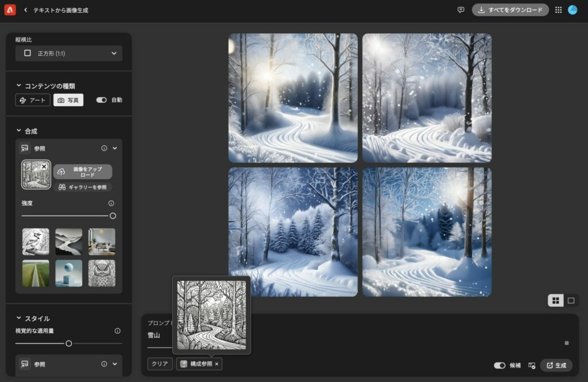Show info for the 強度 slider
Screen dimensions: 588x382
tap(111, 203)
